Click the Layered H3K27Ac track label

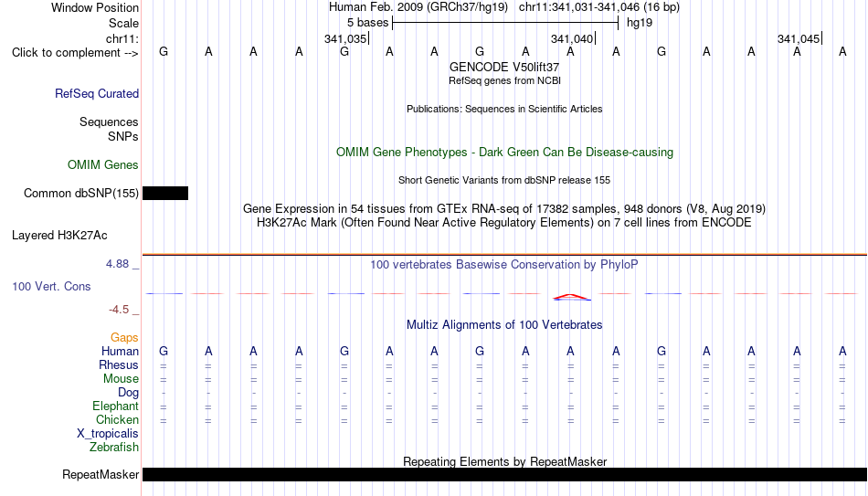[59, 236]
